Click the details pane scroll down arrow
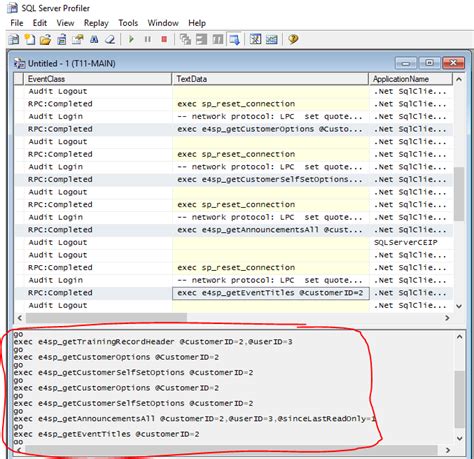Image resolution: width=474 pixels, height=459 pixels. click(459, 439)
